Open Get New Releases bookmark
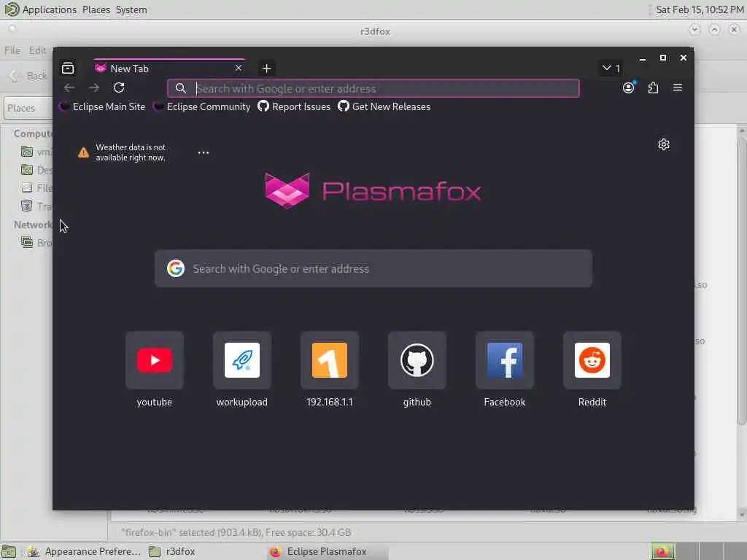This screenshot has height=560, width=747. (384, 106)
